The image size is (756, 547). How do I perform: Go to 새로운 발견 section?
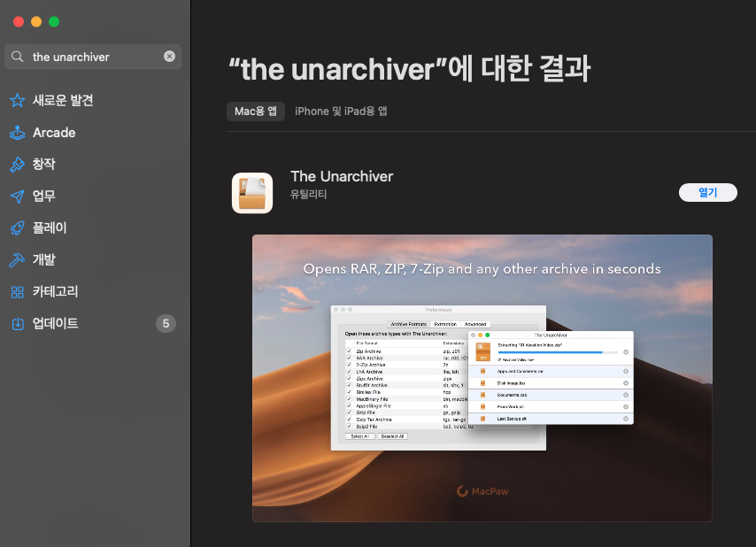pos(63,100)
